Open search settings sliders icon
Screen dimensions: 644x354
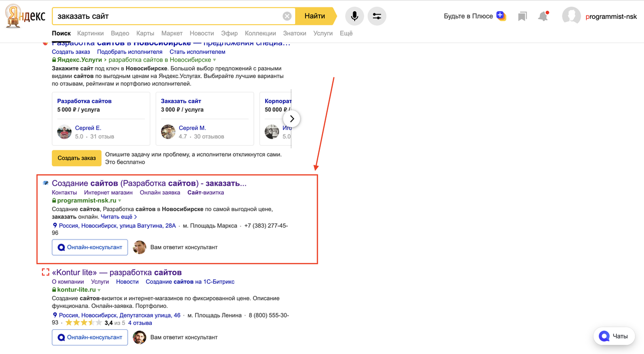tap(377, 16)
